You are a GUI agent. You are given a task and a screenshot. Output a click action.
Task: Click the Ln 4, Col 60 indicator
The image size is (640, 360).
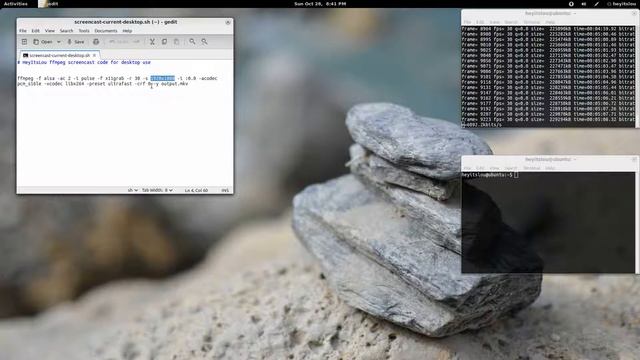pyautogui.click(x=196, y=190)
